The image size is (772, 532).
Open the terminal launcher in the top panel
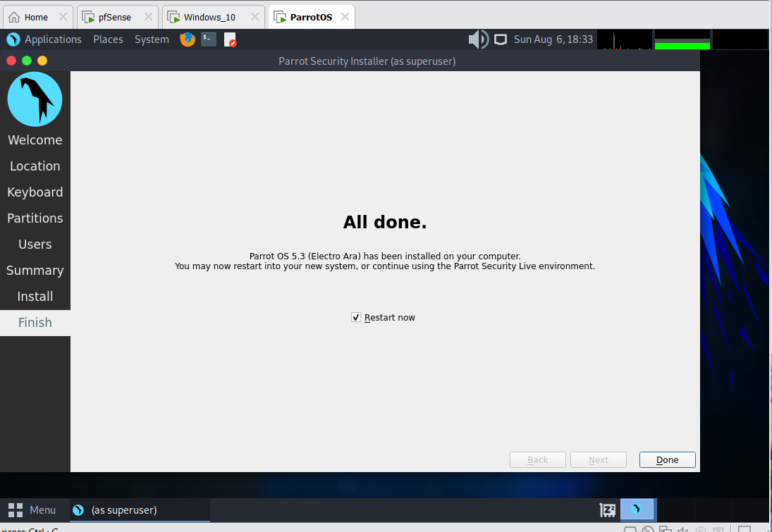point(209,39)
